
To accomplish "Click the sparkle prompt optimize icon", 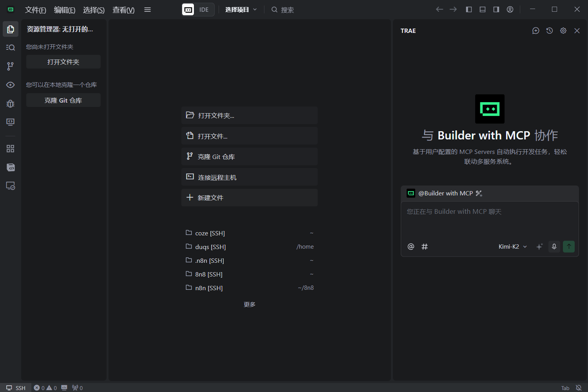I will [x=539, y=246].
